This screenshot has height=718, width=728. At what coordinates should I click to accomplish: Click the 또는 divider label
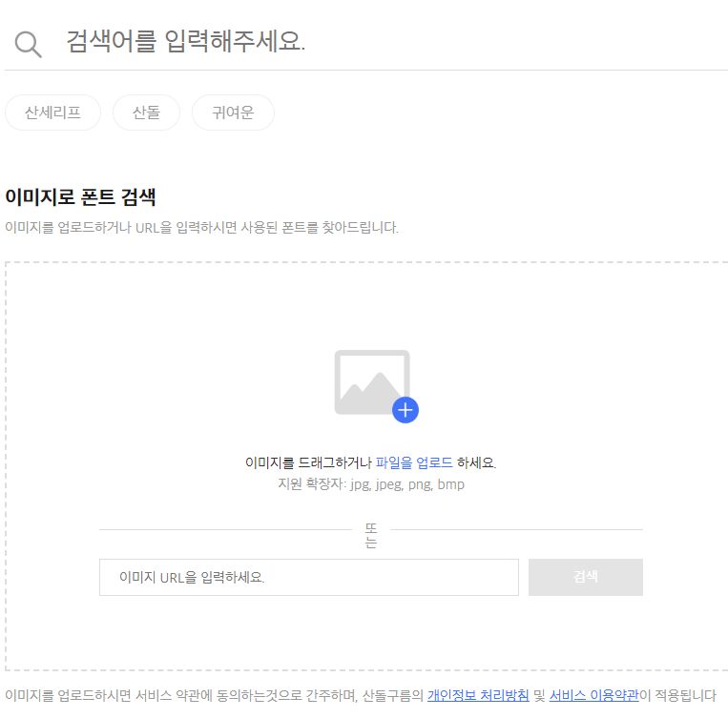pos(371,535)
